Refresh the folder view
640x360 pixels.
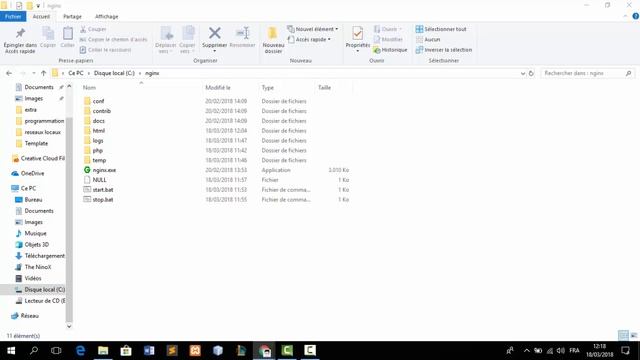coord(531,73)
